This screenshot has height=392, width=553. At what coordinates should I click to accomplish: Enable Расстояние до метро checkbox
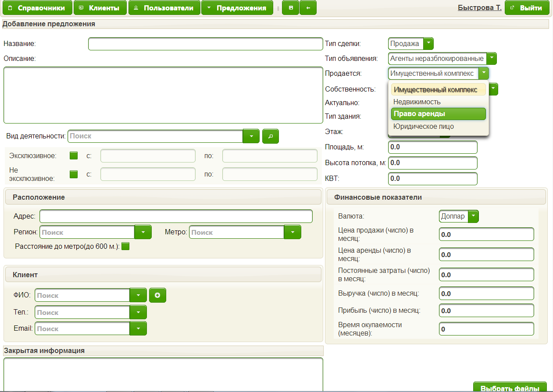[125, 246]
